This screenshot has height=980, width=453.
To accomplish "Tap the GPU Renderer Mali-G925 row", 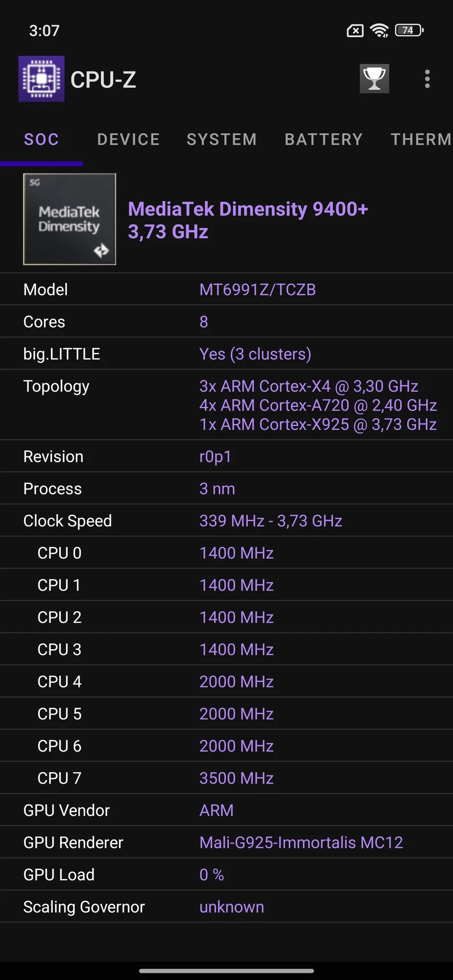I will point(226,842).
